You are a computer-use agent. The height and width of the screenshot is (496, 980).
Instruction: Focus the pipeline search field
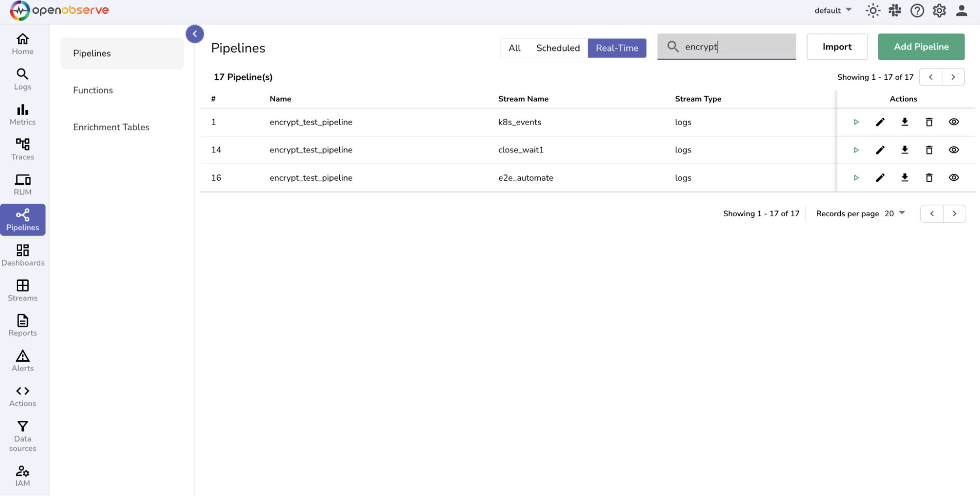point(735,47)
